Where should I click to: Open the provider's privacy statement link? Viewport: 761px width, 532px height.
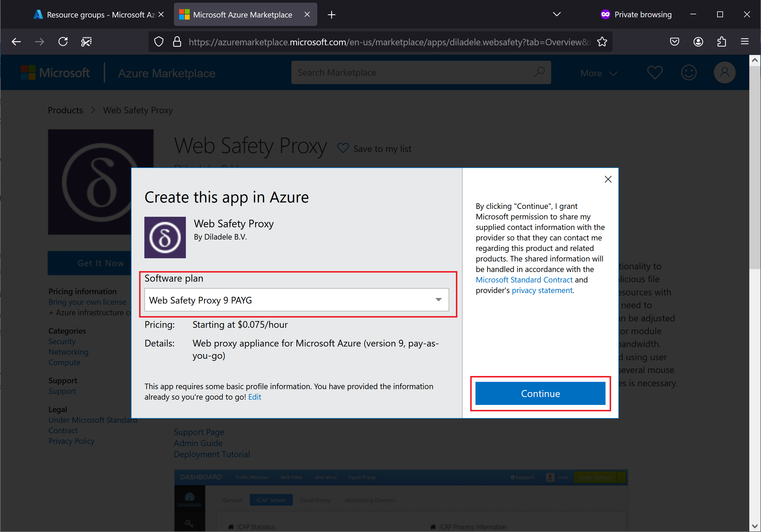point(542,290)
